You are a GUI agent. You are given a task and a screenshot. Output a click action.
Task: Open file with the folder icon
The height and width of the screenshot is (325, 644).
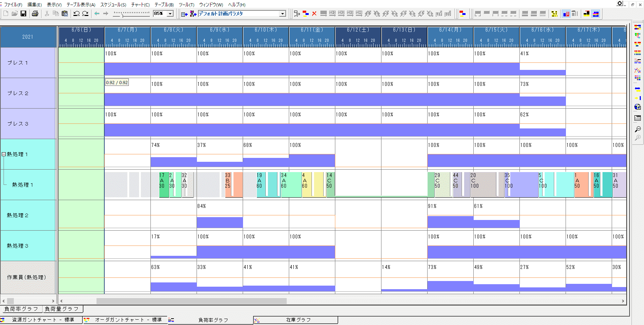pyautogui.click(x=15, y=13)
